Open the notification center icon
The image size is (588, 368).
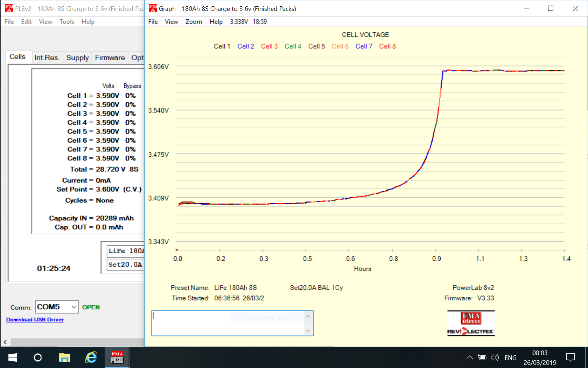click(570, 357)
